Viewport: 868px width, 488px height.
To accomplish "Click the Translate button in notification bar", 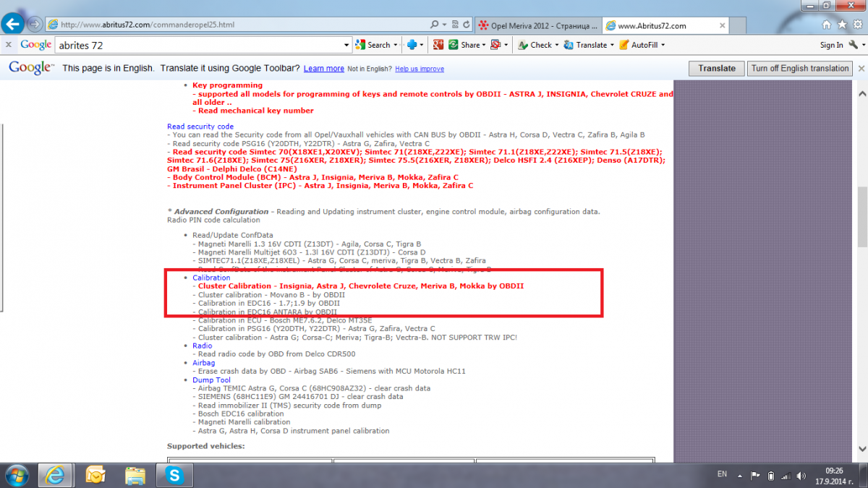I will click(717, 68).
